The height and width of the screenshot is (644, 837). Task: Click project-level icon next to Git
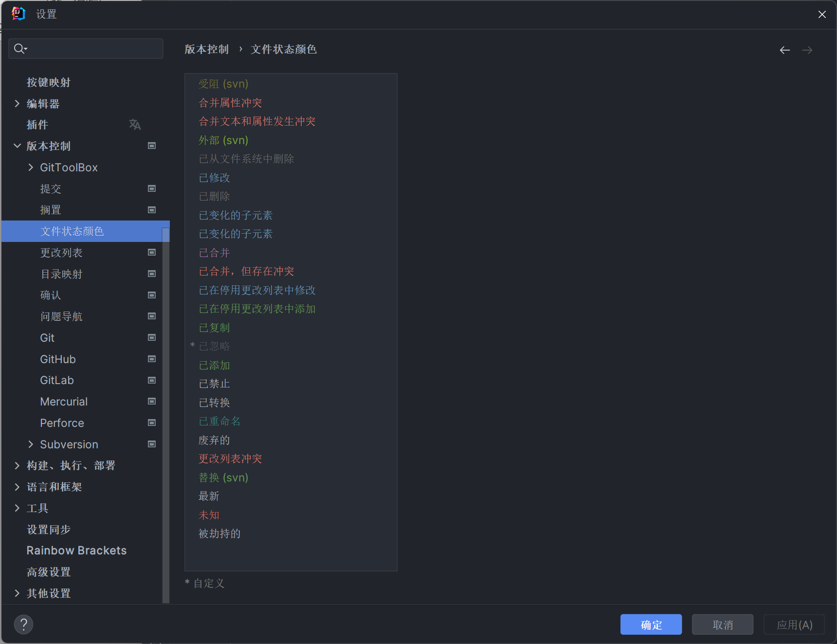152,338
